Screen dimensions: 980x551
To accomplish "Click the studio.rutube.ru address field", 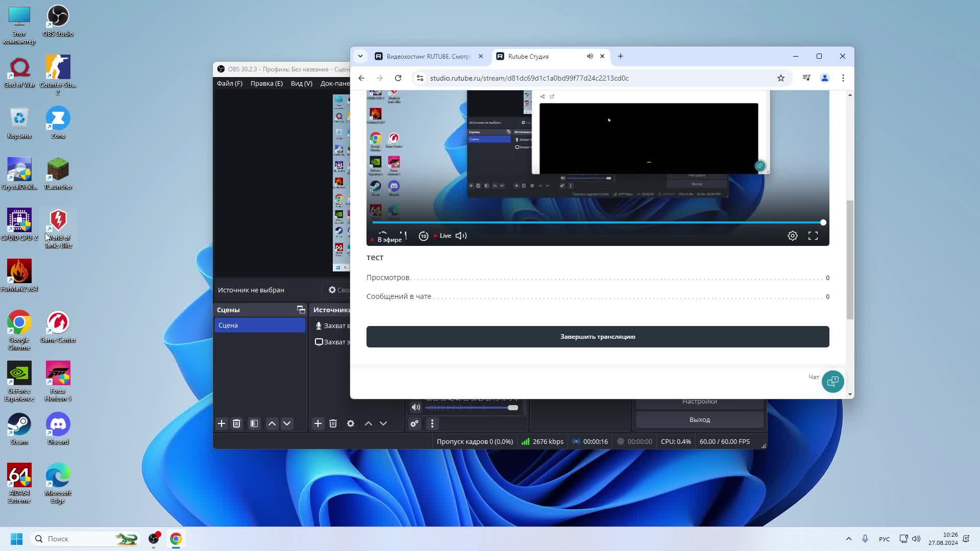I will pos(529,78).
